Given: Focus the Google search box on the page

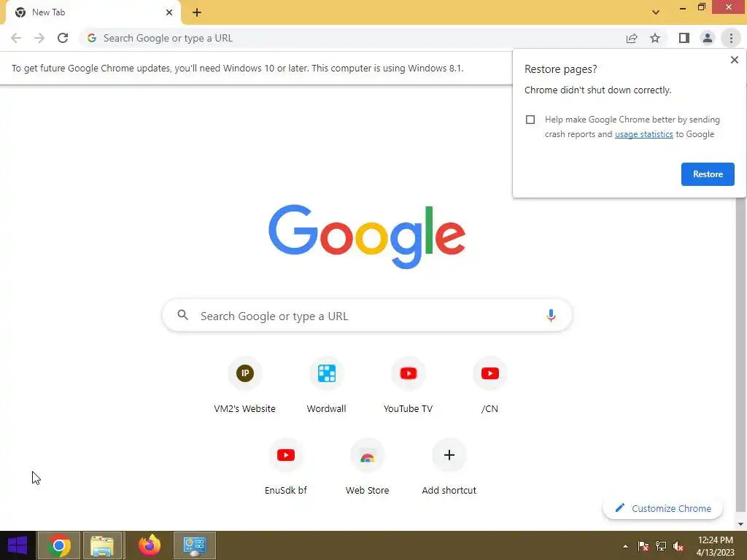Looking at the screenshot, I should pyautogui.click(x=367, y=316).
